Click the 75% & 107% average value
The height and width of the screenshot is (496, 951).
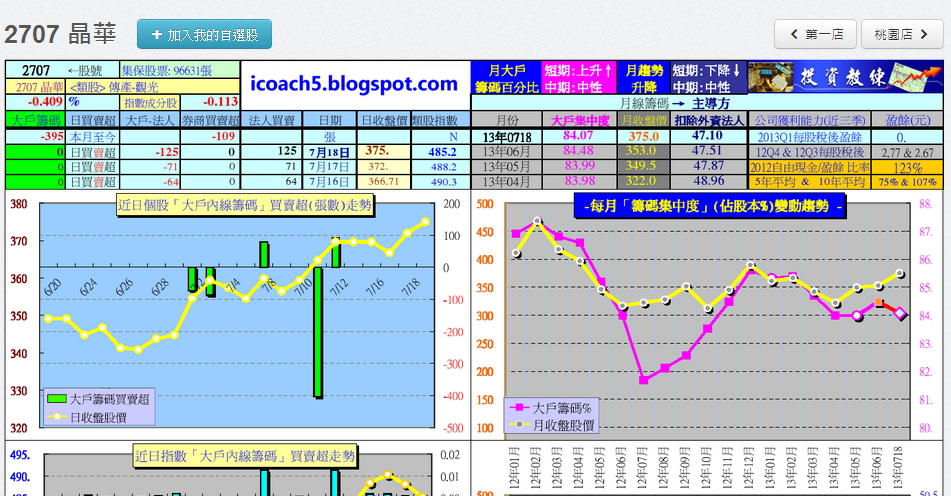click(907, 182)
